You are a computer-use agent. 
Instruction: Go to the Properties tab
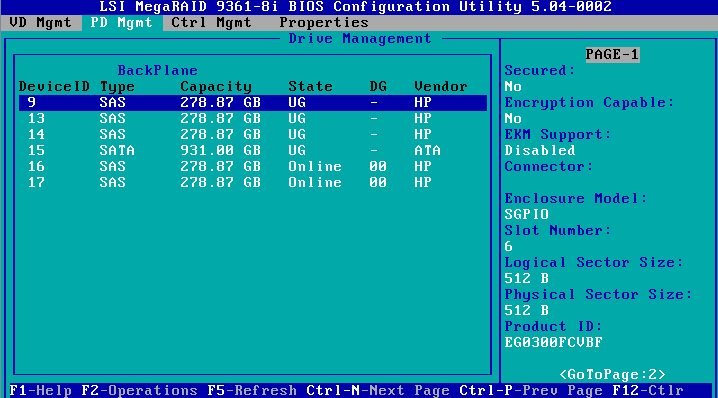point(324,23)
